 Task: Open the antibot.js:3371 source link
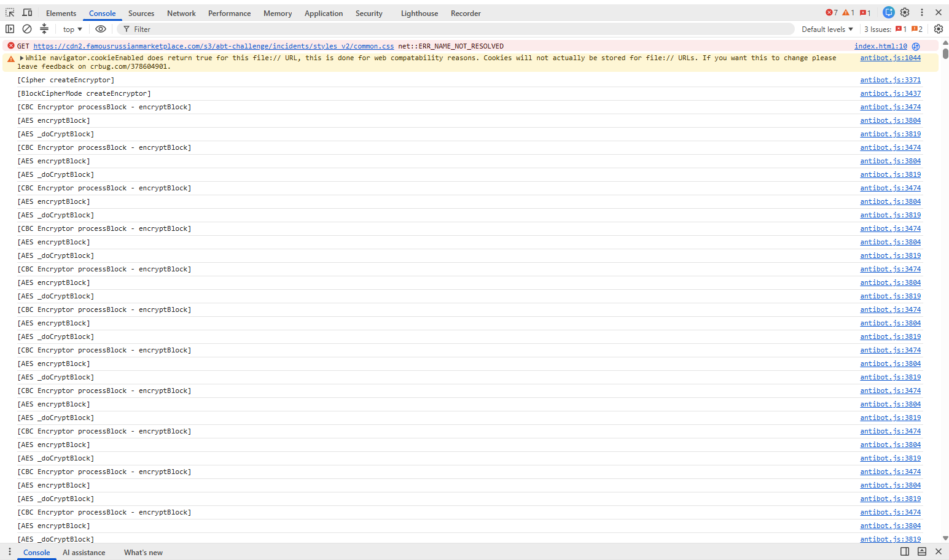[891, 80]
